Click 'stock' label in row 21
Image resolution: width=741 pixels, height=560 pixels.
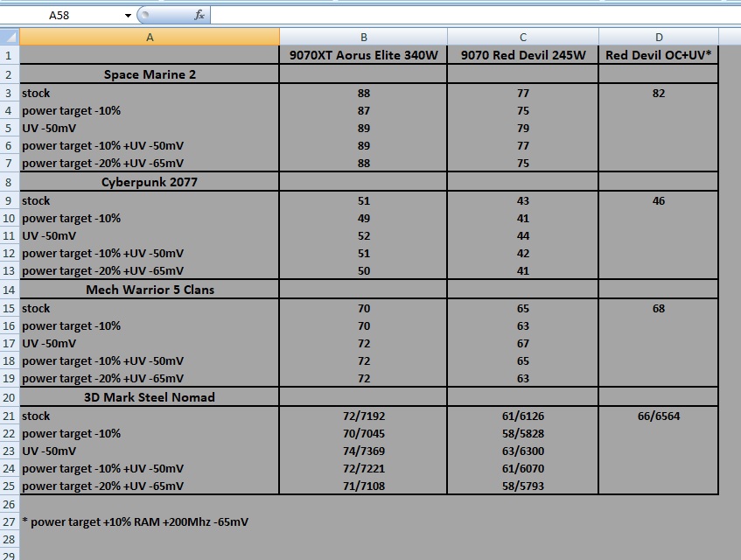tap(36, 416)
